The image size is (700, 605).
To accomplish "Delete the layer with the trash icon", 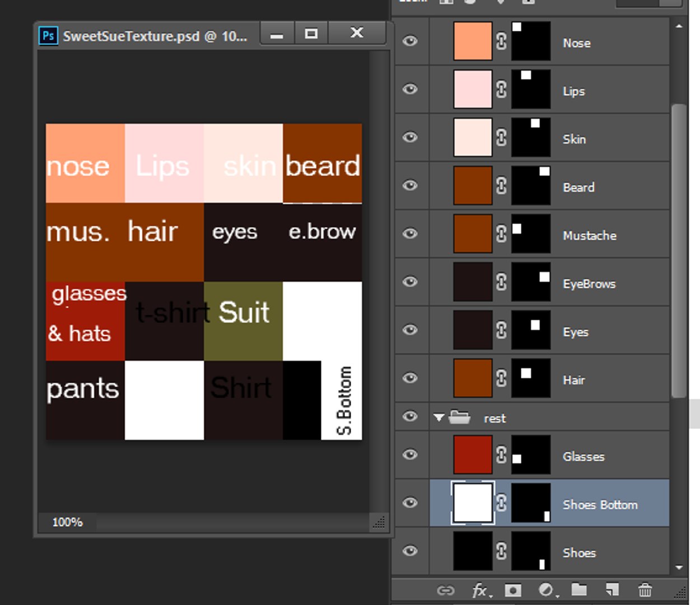I will [645, 590].
